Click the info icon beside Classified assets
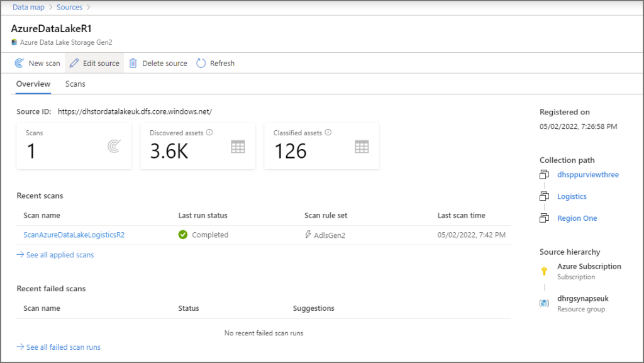This screenshot has height=363, width=644. click(x=328, y=132)
